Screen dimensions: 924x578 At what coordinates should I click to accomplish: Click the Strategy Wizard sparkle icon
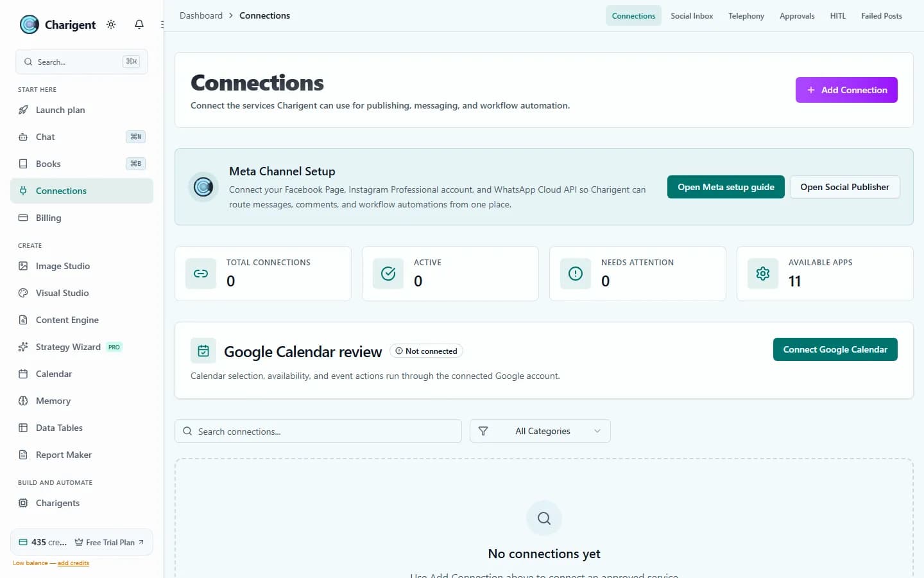[x=23, y=347]
